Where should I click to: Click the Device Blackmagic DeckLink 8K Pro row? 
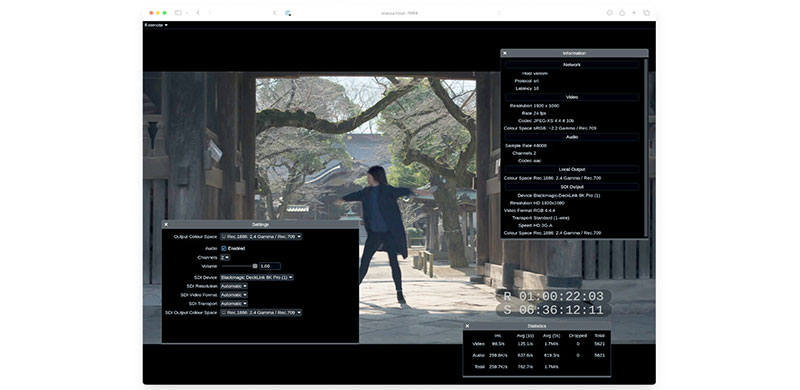558,196
